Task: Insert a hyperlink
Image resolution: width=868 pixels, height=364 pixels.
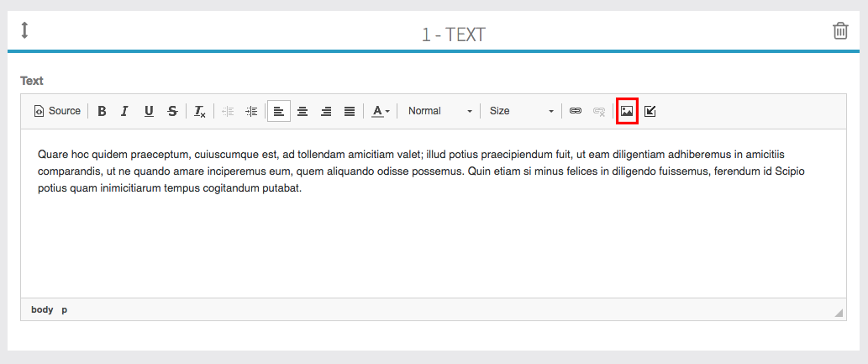Action: [x=576, y=111]
